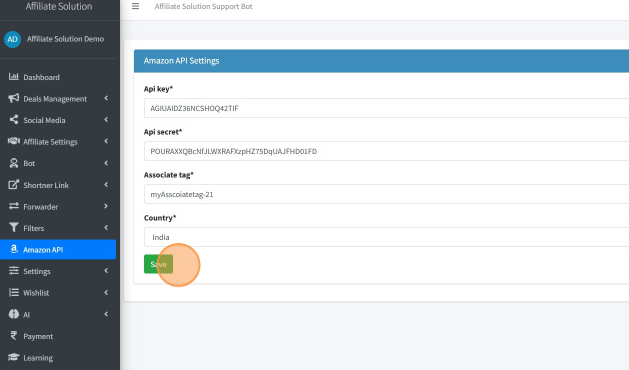Select Amazon API menu item
The width and height of the screenshot is (629, 370).
click(58, 250)
